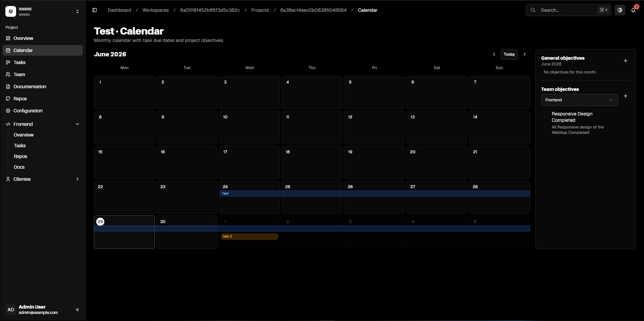Go to Workspaces breadcrumb
The height and width of the screenshot is (321, 644).
[x=156, y=10]
